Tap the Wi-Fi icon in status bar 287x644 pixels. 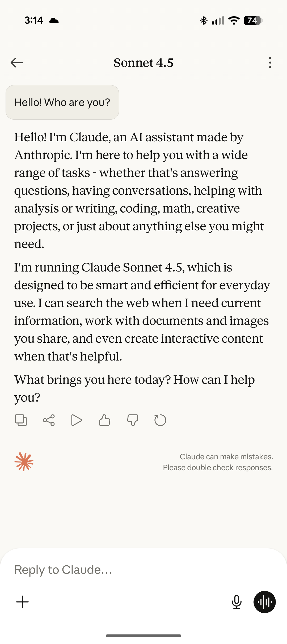(234, 20)
